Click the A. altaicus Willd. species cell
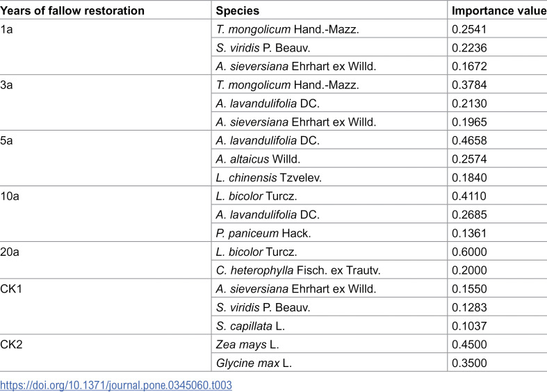Image resolution: width=547 pixels, height=392 pixels. coord(329,159)
